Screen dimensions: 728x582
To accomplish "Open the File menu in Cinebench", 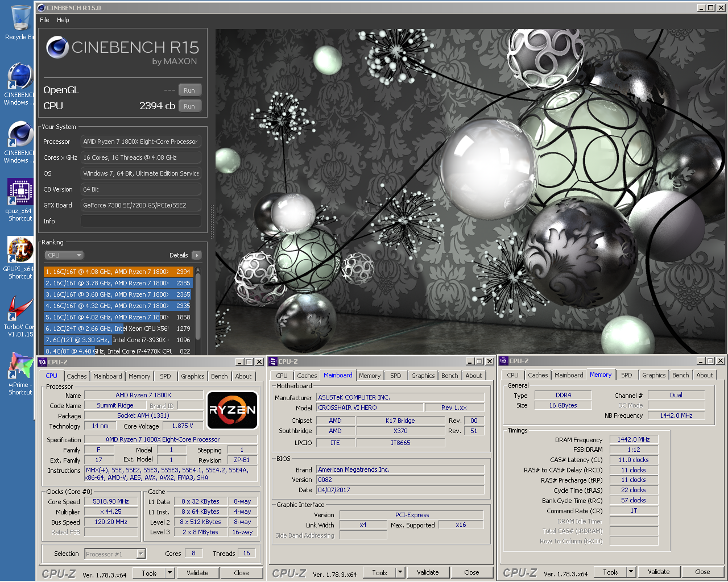I will click(44, 20).
